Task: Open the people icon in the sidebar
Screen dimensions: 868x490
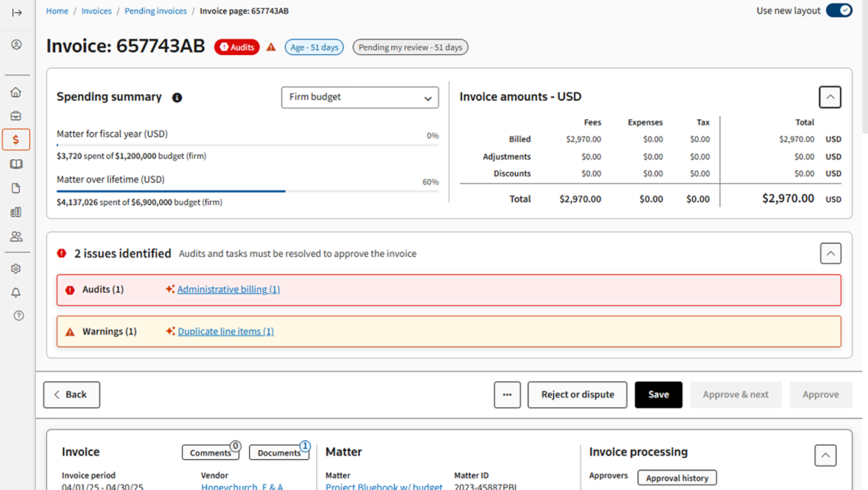Action: click(x=15, y=236)
